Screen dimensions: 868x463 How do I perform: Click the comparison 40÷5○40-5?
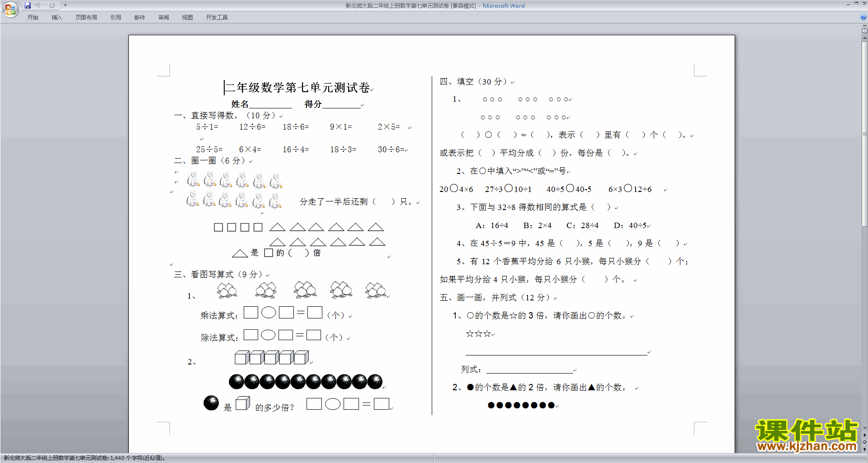(569, 189)
